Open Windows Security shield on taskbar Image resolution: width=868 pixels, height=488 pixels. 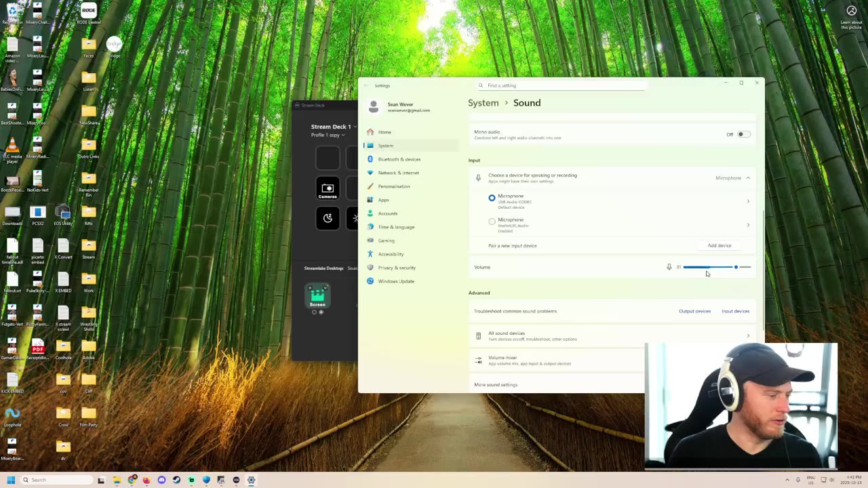click(206, 480)
